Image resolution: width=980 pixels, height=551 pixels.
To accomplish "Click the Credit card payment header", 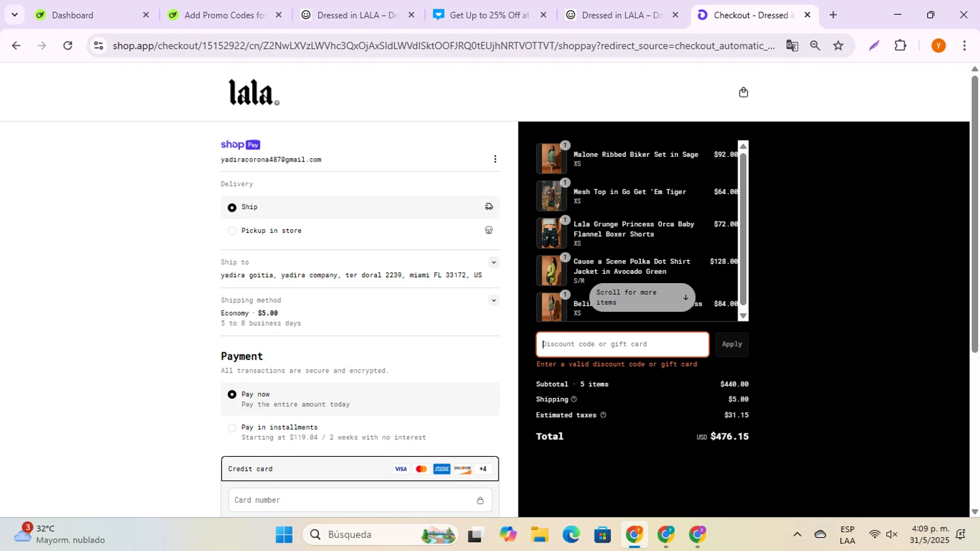I will click(360, 469).
